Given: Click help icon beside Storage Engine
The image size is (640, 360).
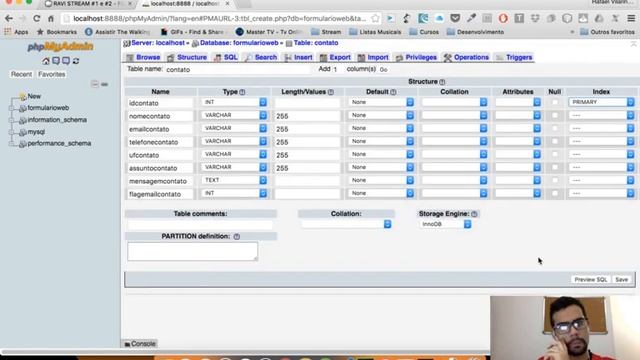Looking at the screenshot, I should tap(474, 214).
